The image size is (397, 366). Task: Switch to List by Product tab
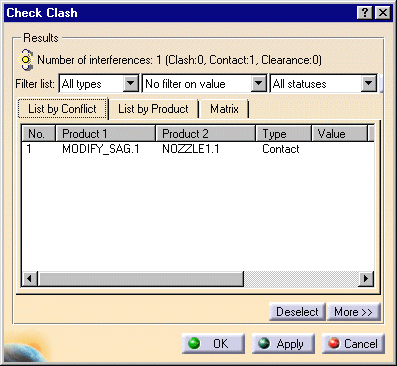(153, 109)
